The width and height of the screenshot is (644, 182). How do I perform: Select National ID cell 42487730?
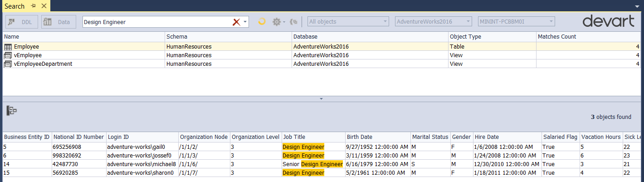[x=78, y=164]
